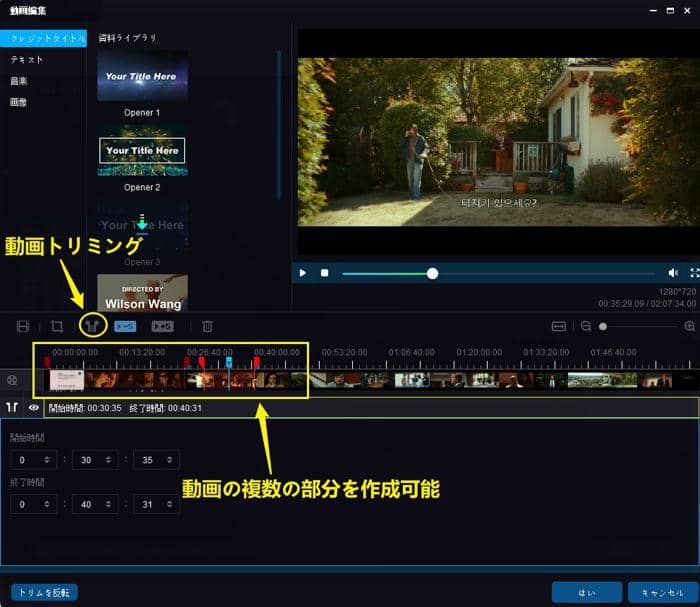Image resolution: width=700 pixels, height=607 pixels.
Task: Select the trim segment row 開始時間 00:30:35
Action: coord(371,407)
